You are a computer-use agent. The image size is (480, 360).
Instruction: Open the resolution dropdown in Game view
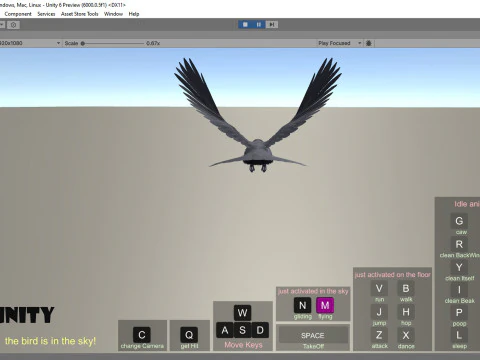(30, 43)
